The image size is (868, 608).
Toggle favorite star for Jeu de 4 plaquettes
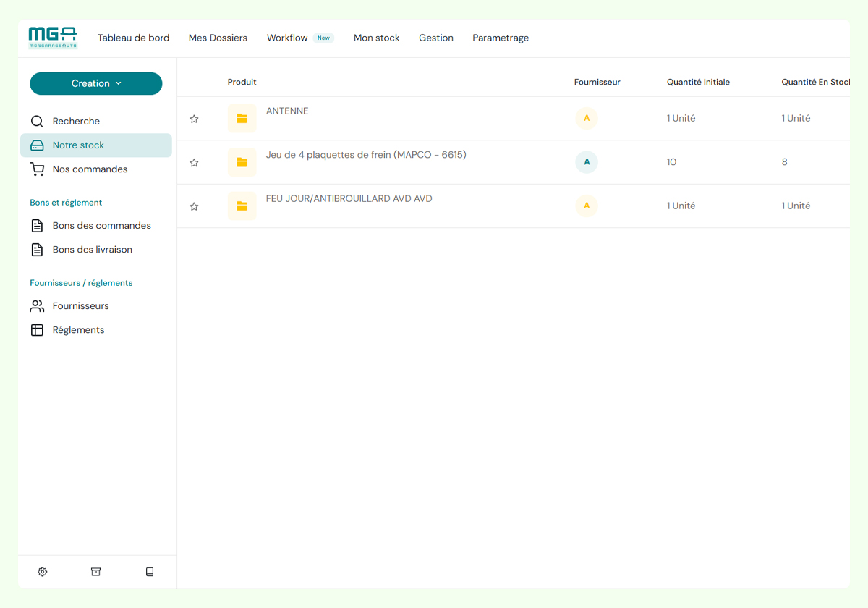pos(194,163)
